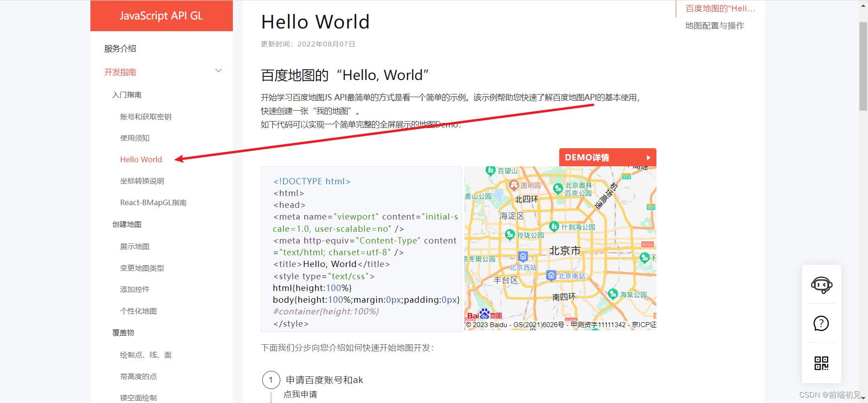The image size is (868, 403).
Task: Click the Baidu map logo on map
Action: click(x=484, y=314)
